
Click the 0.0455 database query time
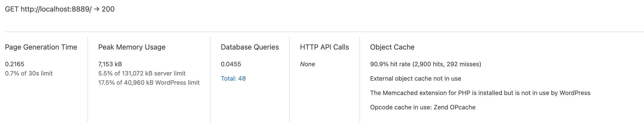point(231,64)
